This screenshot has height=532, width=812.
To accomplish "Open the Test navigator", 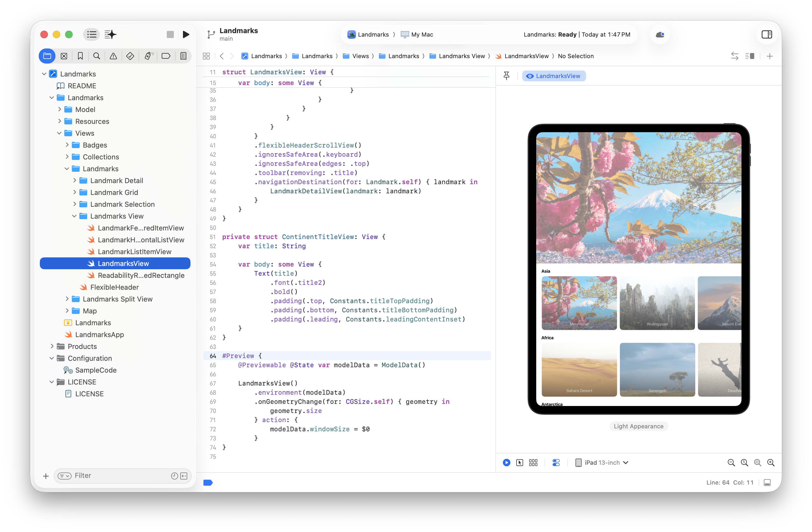I will click(x=130, y=56).
